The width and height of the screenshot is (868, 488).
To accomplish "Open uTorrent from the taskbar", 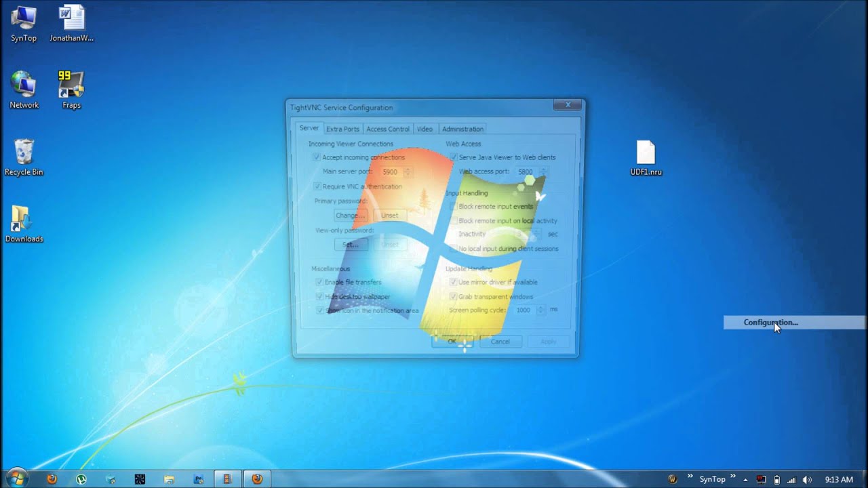I will point(81,479).
